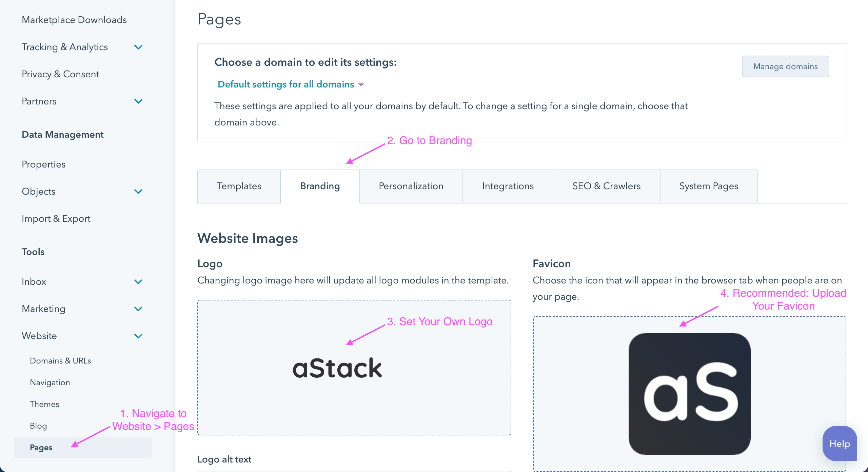The image size is (868, 472).
Task: Open Domains & URLs submenu item
Action: pos(60,360)
